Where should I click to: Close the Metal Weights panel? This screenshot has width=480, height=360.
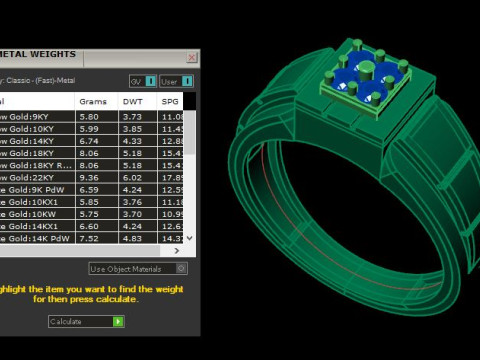(192, 58)
